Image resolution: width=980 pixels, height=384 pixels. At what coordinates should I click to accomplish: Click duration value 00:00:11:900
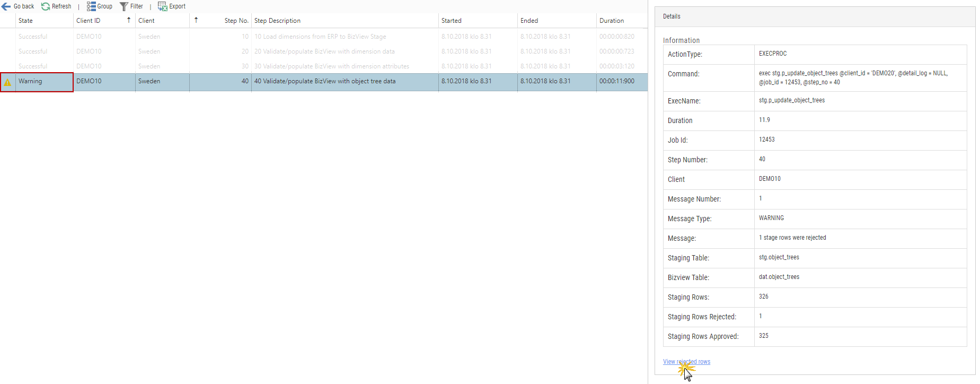coord(617,81)
